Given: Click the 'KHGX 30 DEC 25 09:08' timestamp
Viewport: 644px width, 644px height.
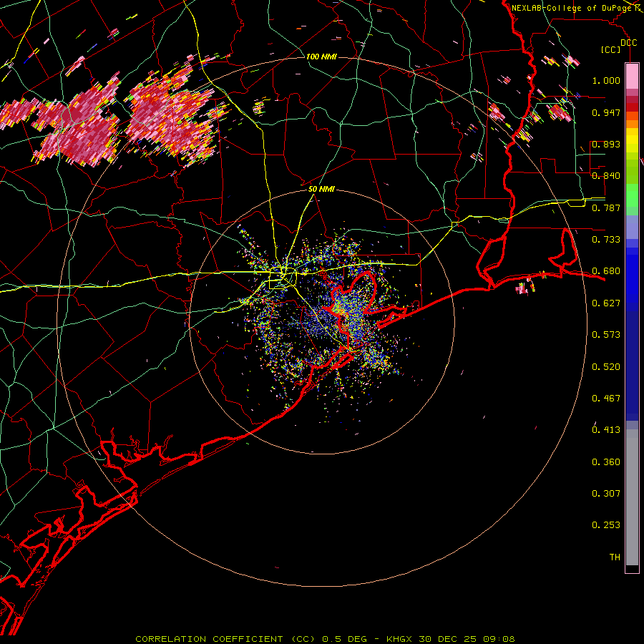Looking at the screenshot, I should [451, 639].
